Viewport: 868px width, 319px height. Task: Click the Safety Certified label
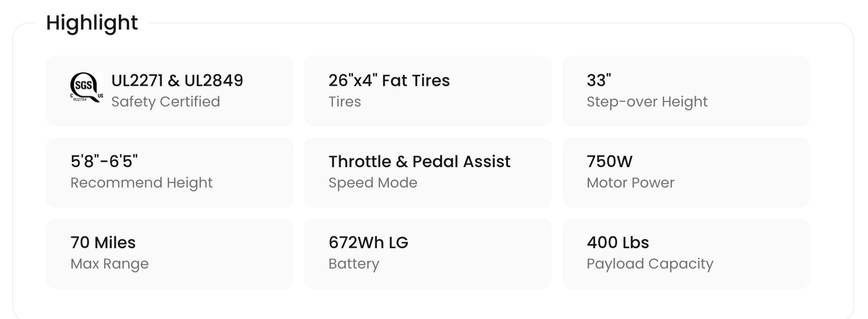(x=165, y=101)
